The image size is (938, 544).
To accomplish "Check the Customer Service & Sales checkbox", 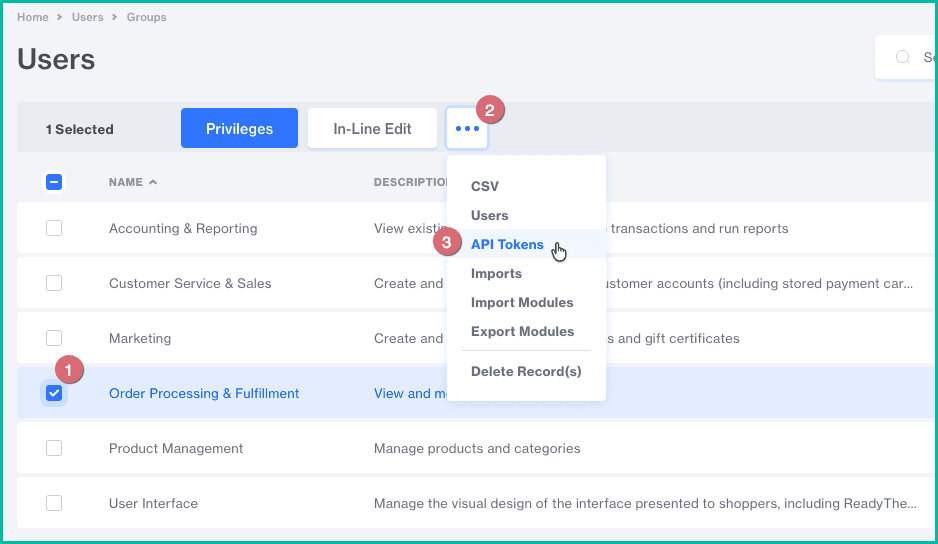I will coord(54,283).
